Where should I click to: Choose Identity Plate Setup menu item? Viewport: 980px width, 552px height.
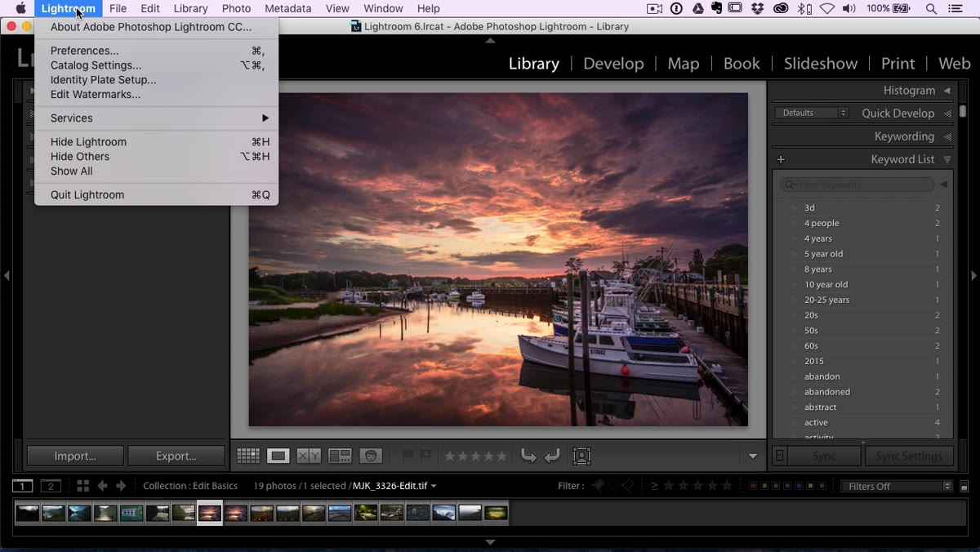click(x=156, y=80)
